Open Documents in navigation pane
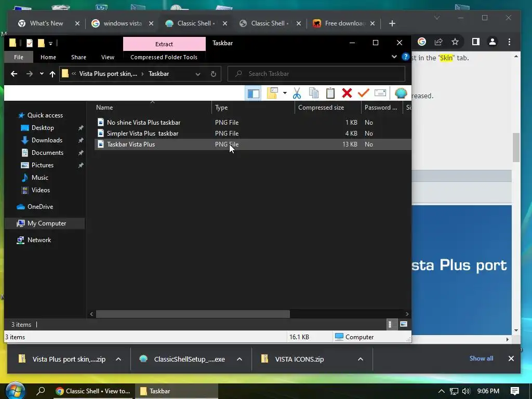Screen dimensions: 532x399 47,153
